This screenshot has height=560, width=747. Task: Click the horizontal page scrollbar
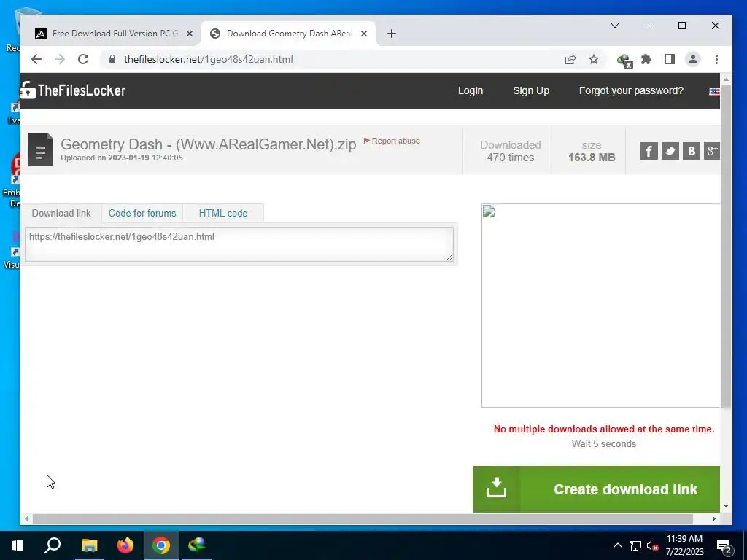(363, 518)
